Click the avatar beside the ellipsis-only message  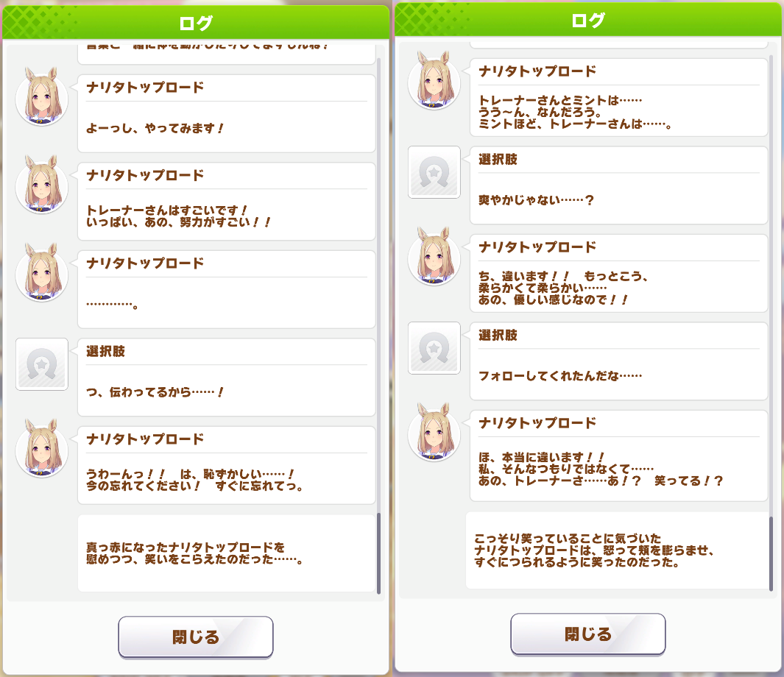tap(42, 272)
